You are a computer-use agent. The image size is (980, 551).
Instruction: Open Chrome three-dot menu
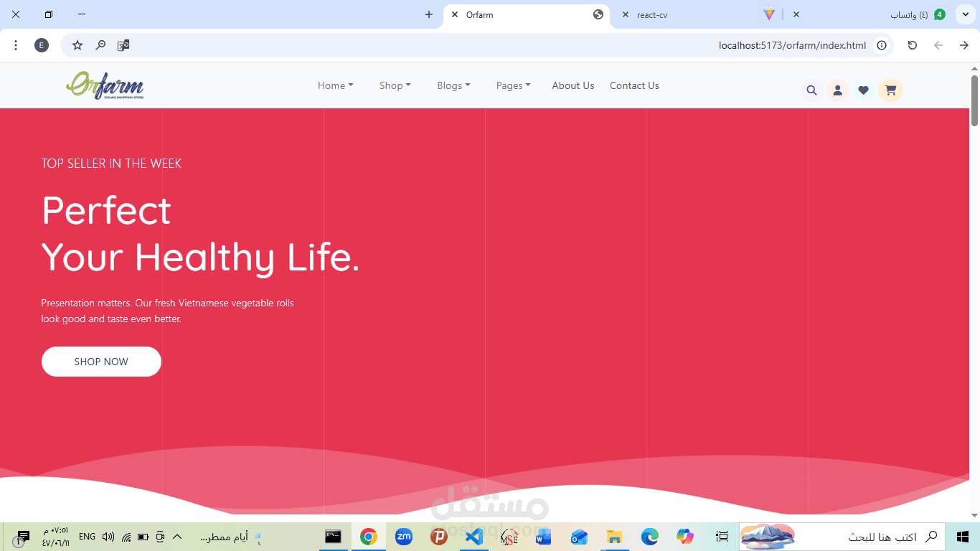(16, 45)
